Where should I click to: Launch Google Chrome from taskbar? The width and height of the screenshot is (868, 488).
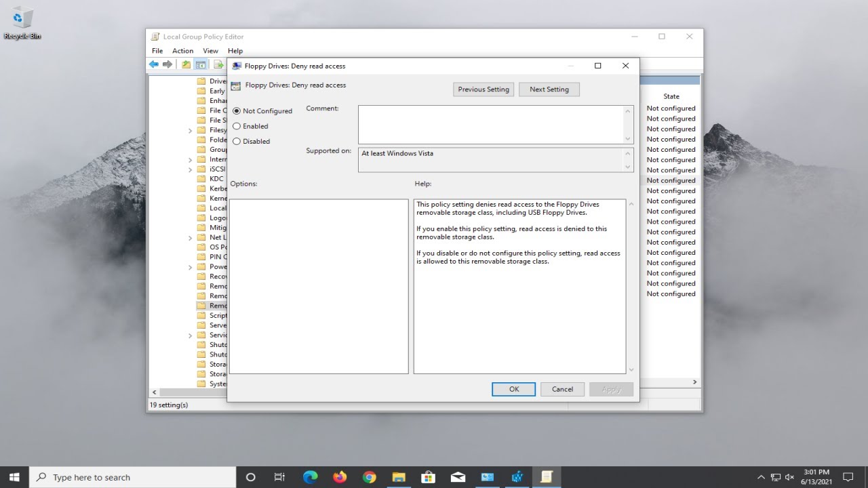[x=369, y=477]
